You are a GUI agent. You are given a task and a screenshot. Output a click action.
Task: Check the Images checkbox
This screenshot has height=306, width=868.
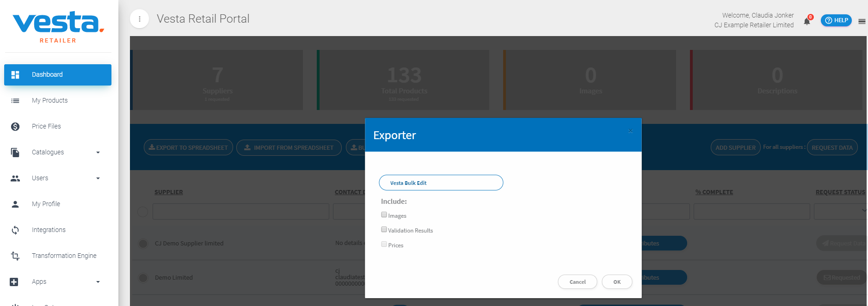click(384, 214)
